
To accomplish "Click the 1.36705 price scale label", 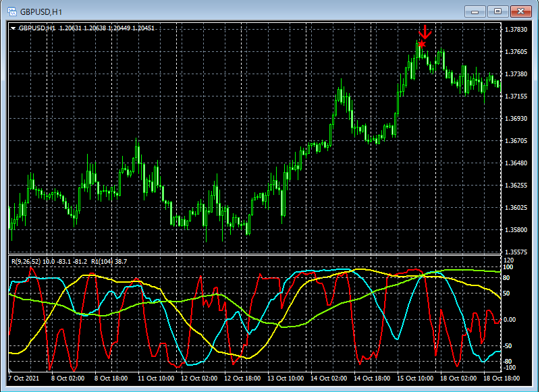I will [x=516, y=141].
